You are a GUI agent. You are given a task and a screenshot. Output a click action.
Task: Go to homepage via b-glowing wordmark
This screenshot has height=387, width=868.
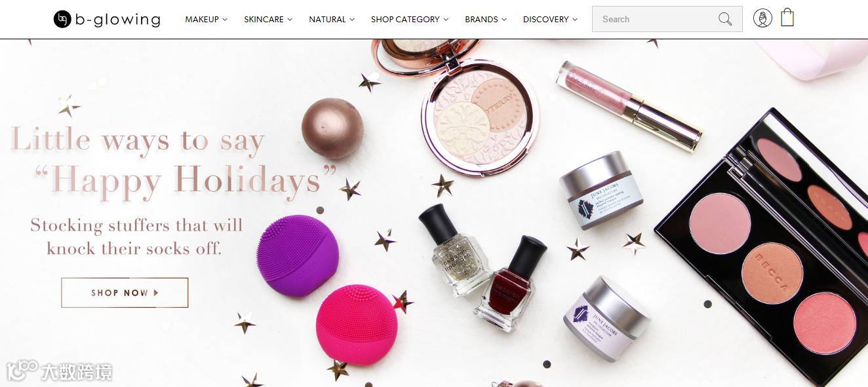[118, 20]
